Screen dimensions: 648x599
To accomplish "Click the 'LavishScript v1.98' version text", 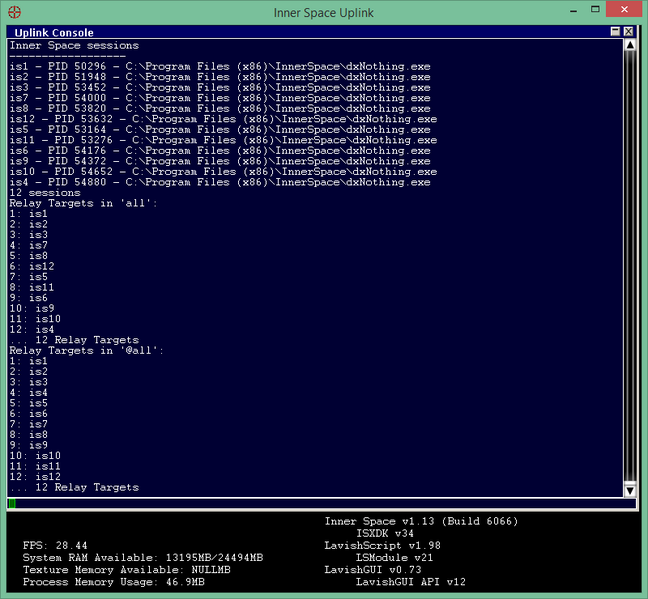I will click(382, 546).
